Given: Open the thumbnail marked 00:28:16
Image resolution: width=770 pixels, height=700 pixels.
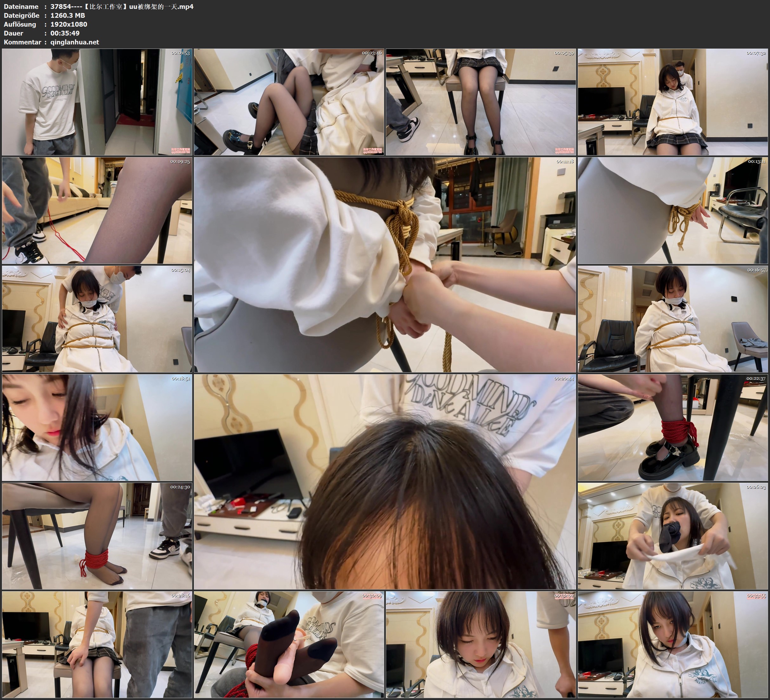Looking at the screenshot, I should (97, 644).
